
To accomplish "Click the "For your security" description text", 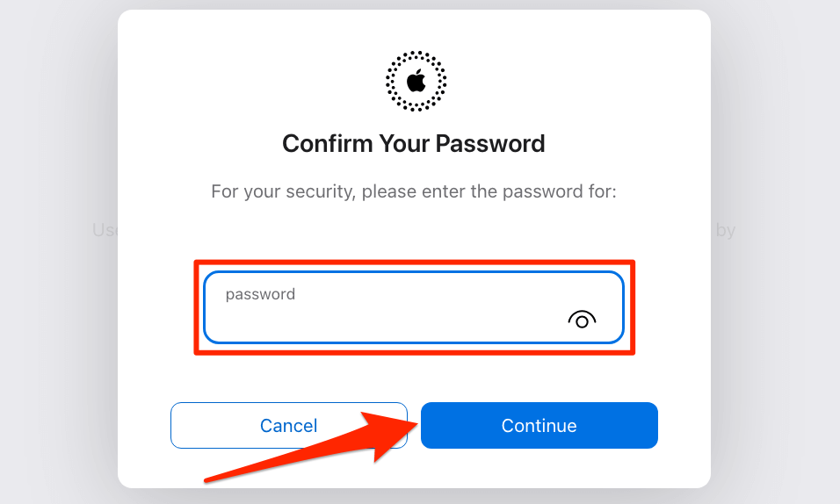I will tap(414, 191).
